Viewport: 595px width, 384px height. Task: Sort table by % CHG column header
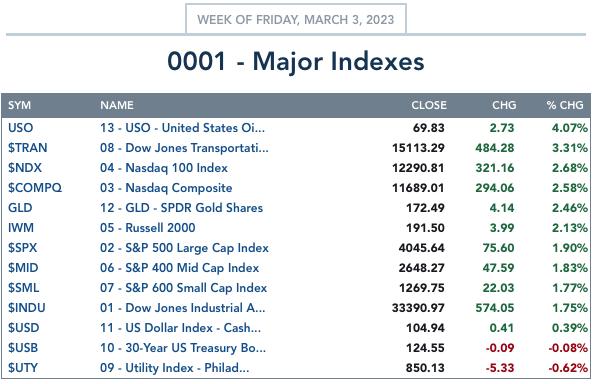(565, 105)
